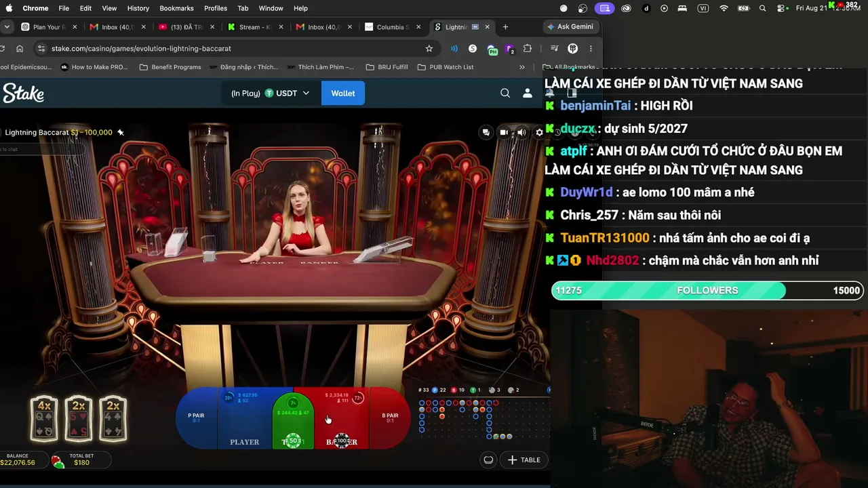View site information for stake.com
Viewport: 868px width, 488px height.
click(x=41, y=49)
